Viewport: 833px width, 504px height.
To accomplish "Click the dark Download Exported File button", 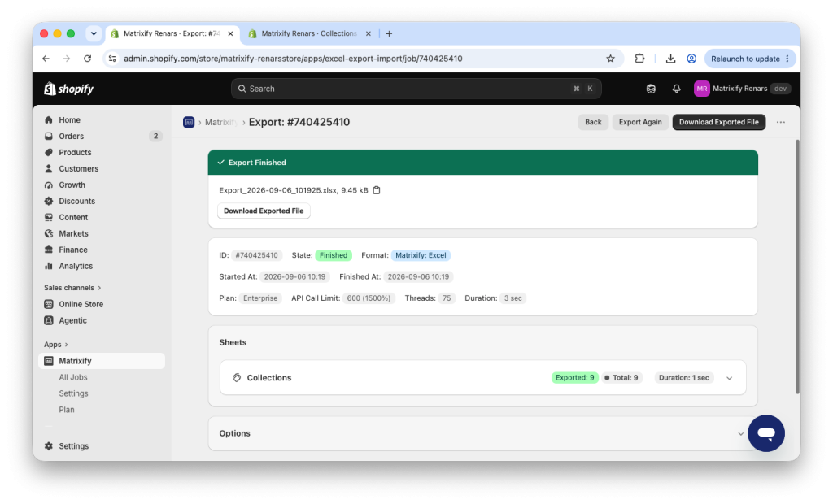I will click(x=719, y=122).
